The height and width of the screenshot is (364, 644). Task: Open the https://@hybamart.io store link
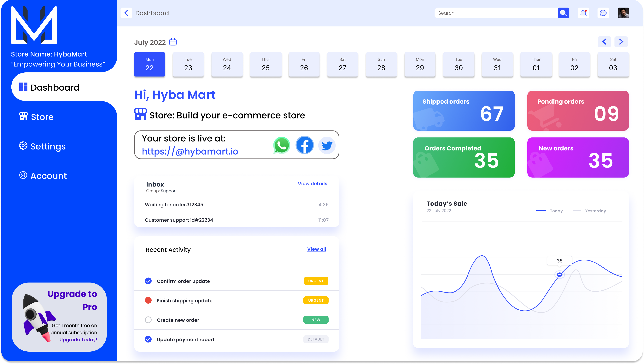pos(190,151)
